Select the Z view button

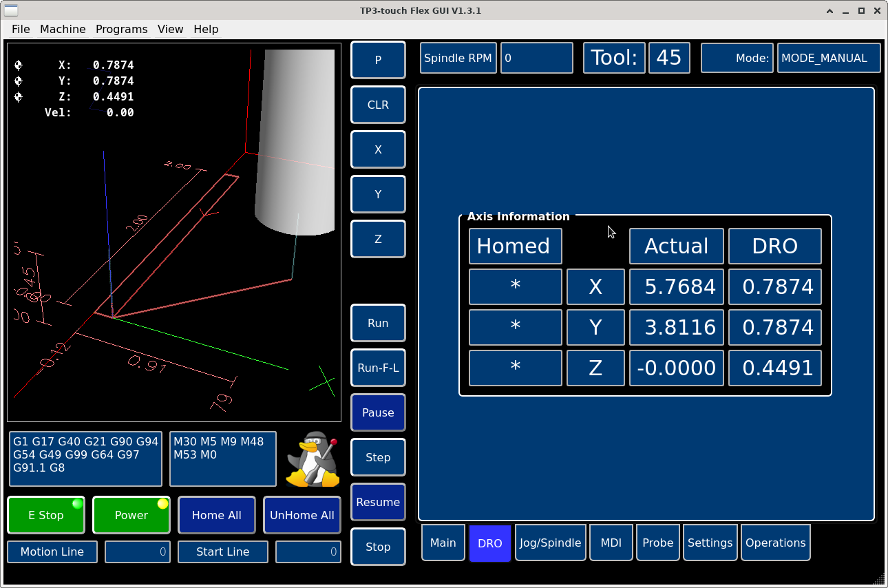(x=378, y=239)
